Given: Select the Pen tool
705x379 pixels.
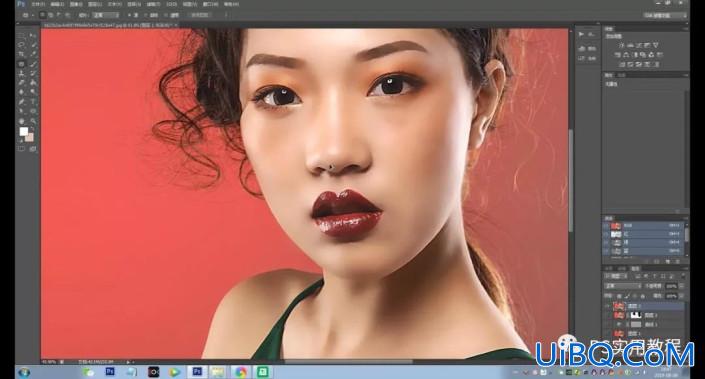Looking at the screenshot, I should (x=22, y=102).
